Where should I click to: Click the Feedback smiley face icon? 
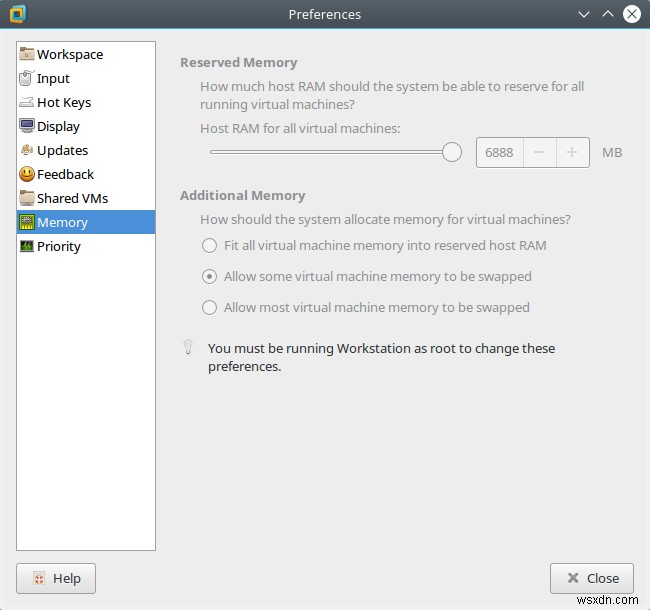[x=27, y=174]
